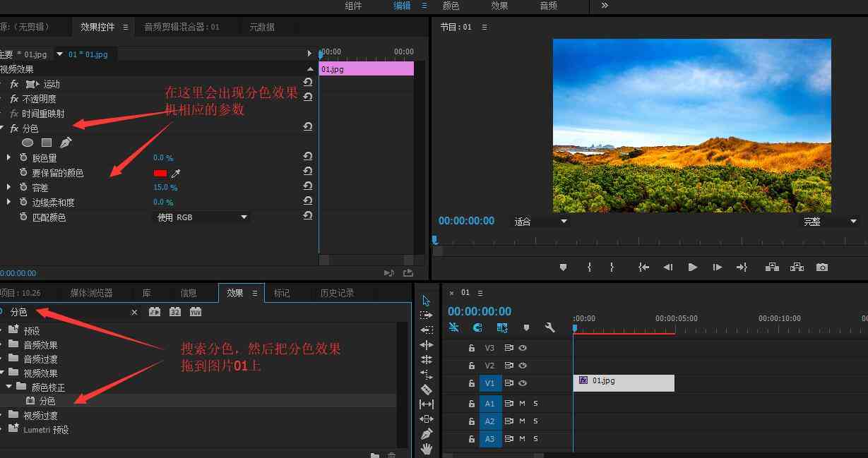The image size is (868, 458).
Task: Click the 容差 value 15.0 %
Action: point(165,188)
